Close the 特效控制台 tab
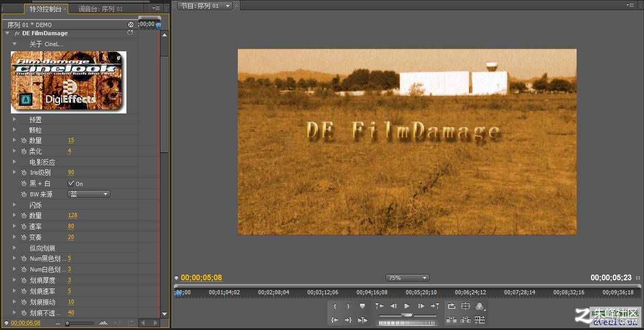 (x=65, y=9)
